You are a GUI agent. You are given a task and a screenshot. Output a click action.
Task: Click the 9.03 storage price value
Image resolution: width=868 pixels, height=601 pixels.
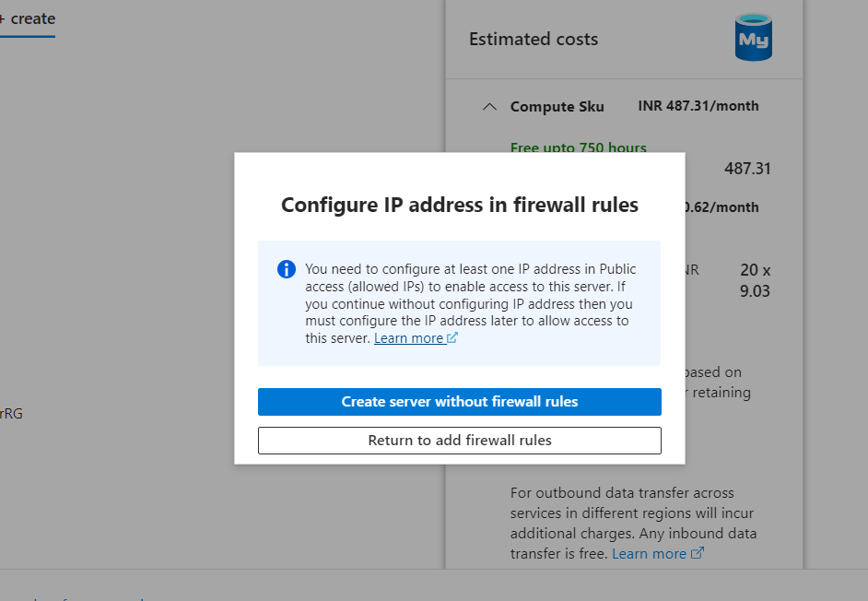tap(755, 290)
